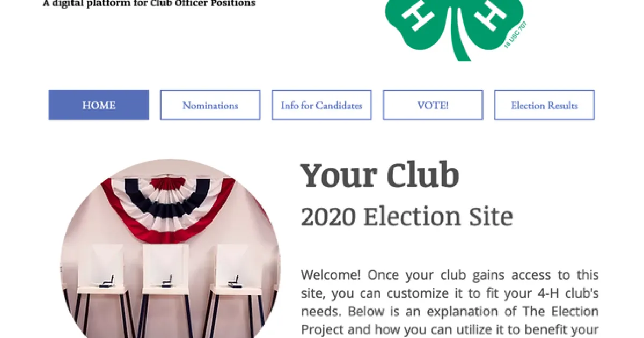Click the "Your Club" heading
Image resolution: width=644 pixels, height=338 pixels.
coord(379,175)
